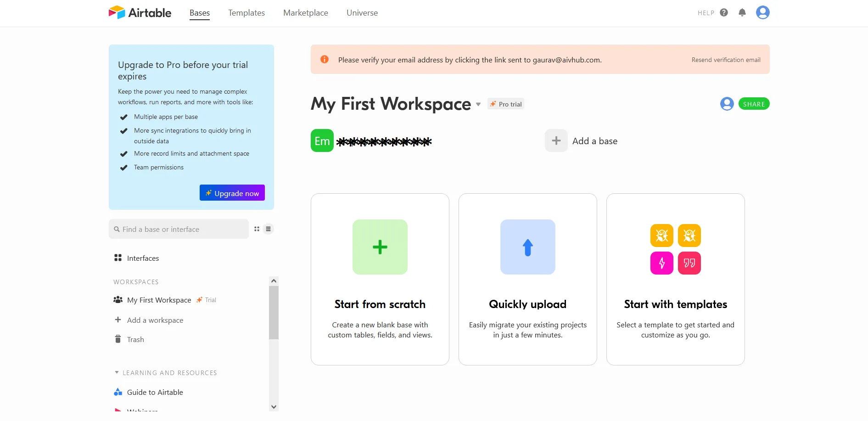Open the My First Workspace dropdown arrow
Viewport: 868px width, 421px height.
pyautogui.click(x=478, y=104)
